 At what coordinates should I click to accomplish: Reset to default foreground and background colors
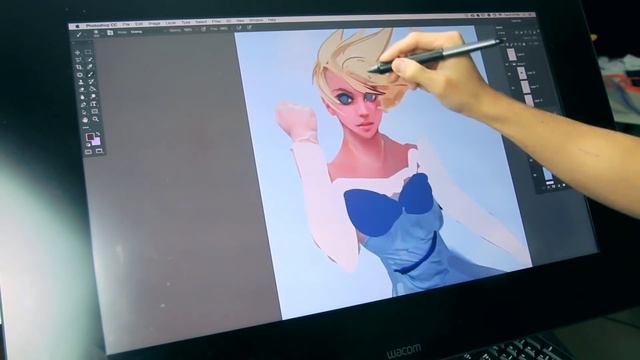point(88,144)
